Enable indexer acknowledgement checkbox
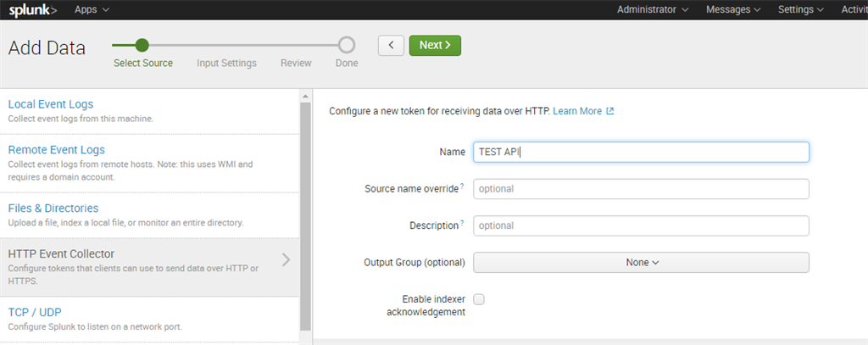This screenshot has width=868, height=345. click(x=479, y=299)
